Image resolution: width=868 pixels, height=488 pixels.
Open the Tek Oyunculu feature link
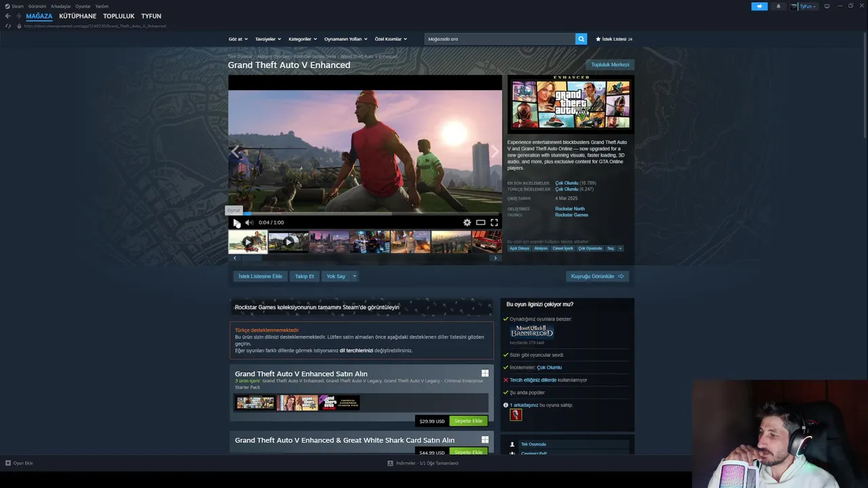[x=533, y=444]
